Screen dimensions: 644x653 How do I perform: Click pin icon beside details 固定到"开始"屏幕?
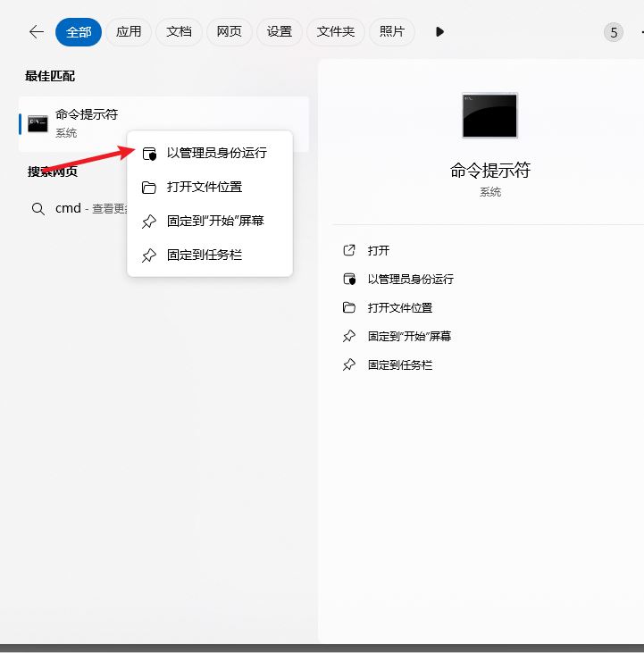tap(349, 336)
